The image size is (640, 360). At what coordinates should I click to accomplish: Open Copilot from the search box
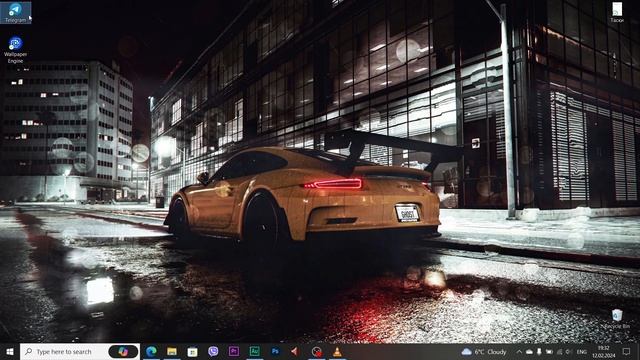click(123, 351)
